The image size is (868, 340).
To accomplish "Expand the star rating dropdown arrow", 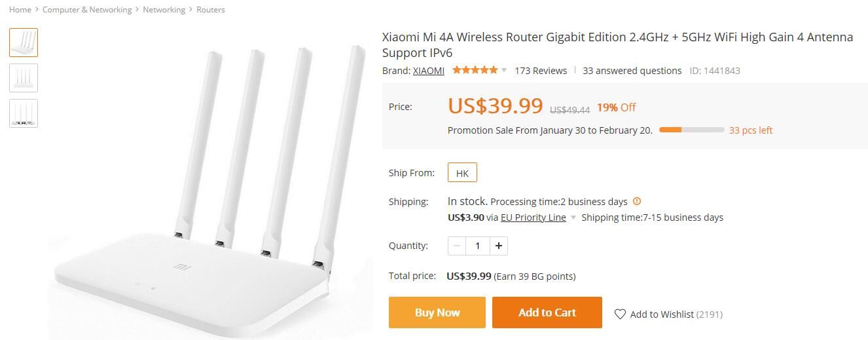I will pos(504,70).
